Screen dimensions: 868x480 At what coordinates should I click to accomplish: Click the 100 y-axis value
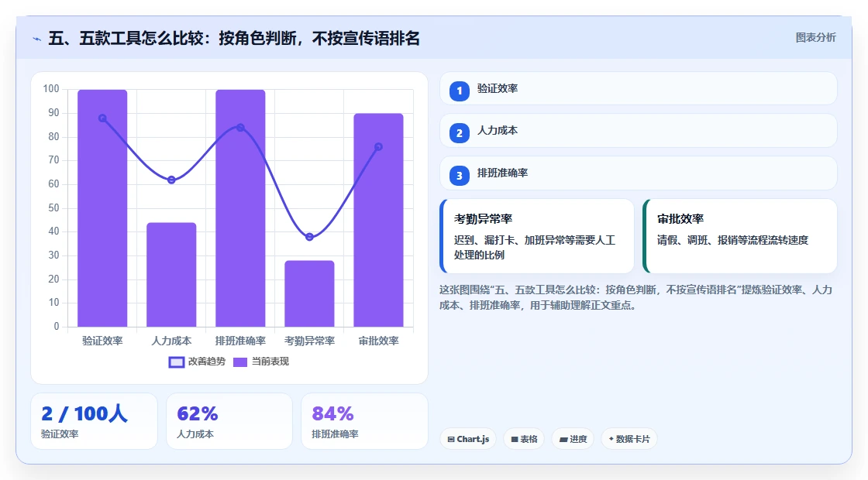[x=51, y=89]
